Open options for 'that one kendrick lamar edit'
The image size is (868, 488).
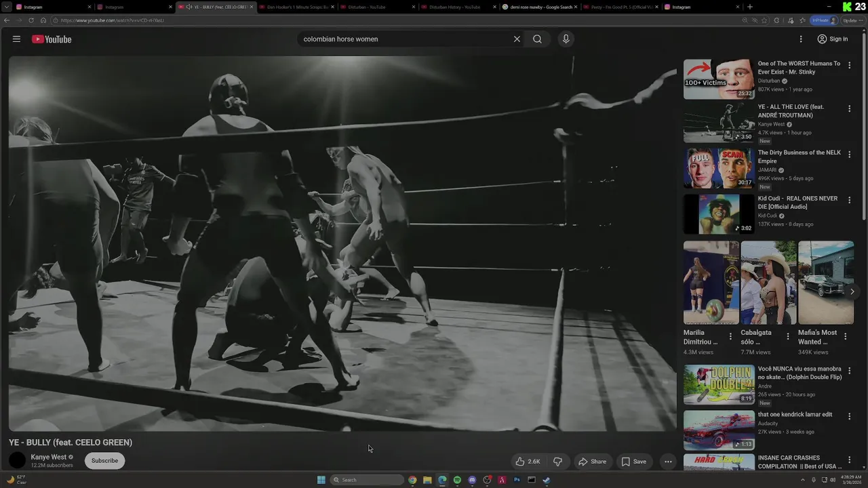pos(849,416)
